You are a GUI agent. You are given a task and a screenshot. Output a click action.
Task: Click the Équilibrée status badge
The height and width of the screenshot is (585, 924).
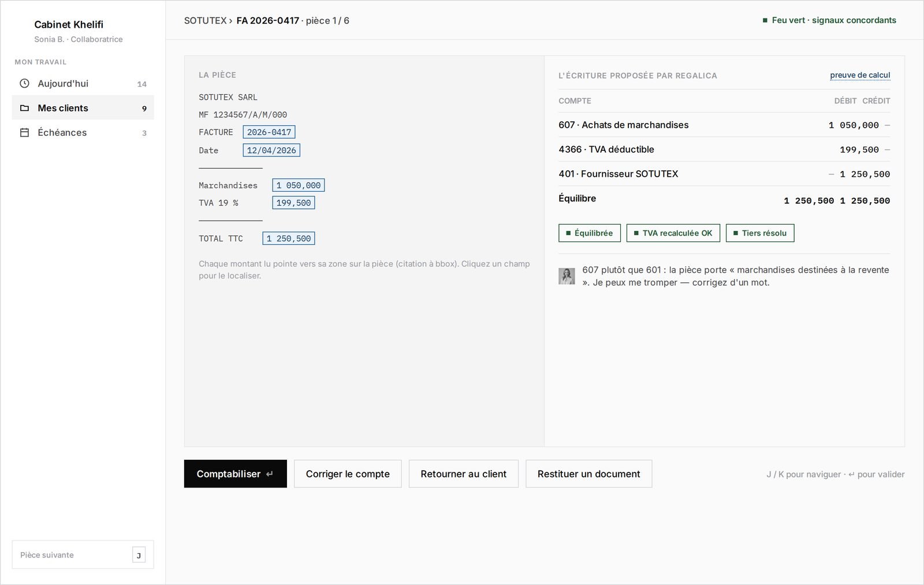click(590, 233)
